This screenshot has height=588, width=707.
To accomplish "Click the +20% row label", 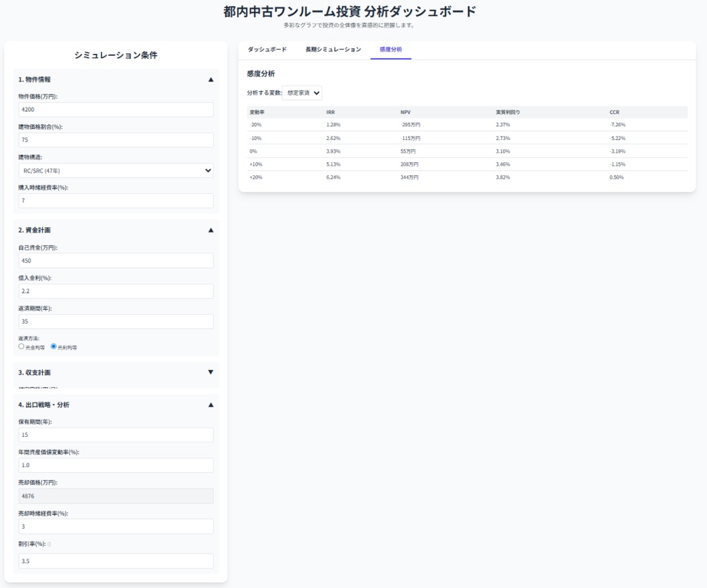I will point(255,177).
